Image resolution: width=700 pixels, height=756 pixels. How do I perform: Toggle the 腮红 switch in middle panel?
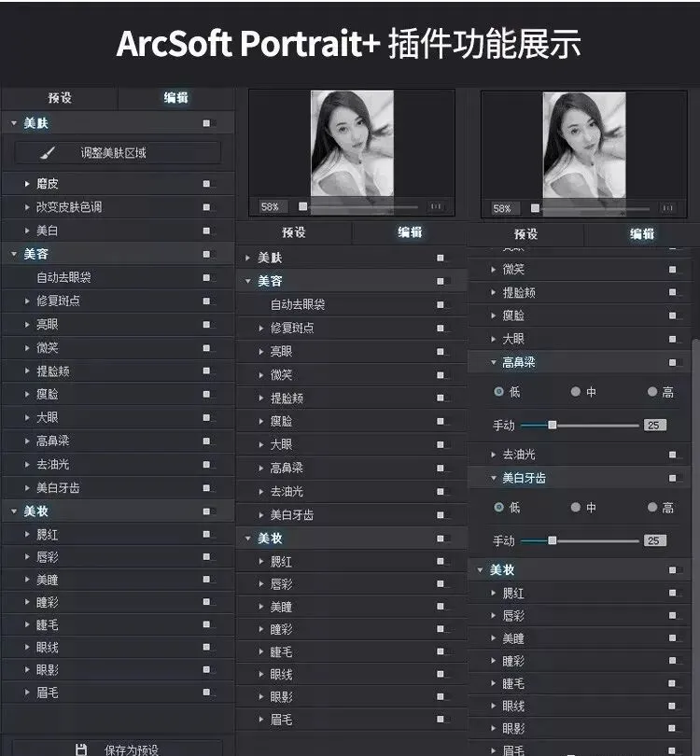[442, 561]
